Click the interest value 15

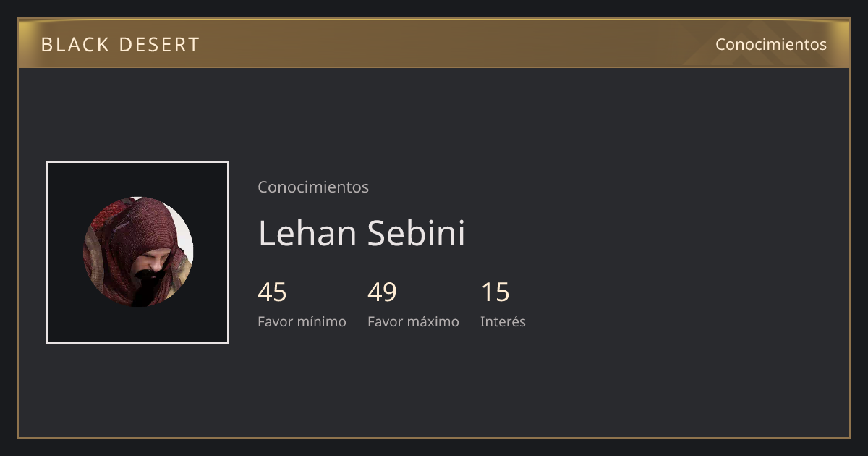pos(495,292)
